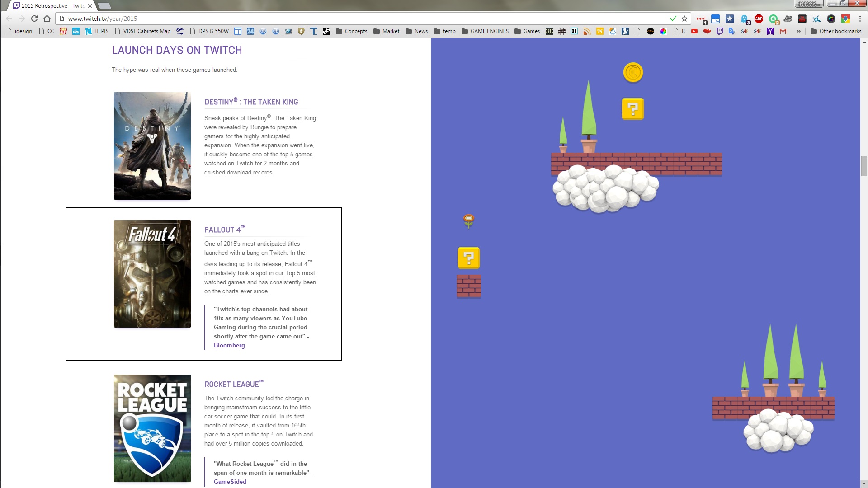The width and height of the screenshot is (868, 488).
Task: Click the Rocket League heading
Action: (x=234, y=384)
